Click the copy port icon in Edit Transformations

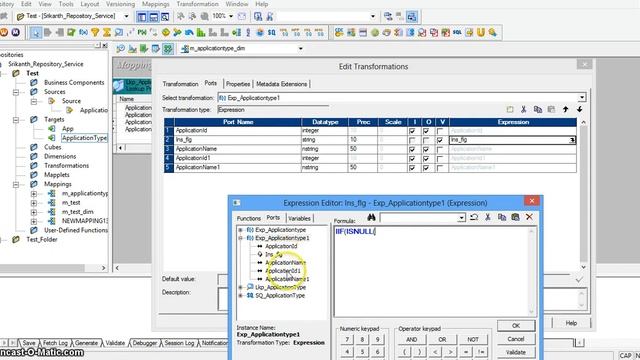(x=538, y=109)
